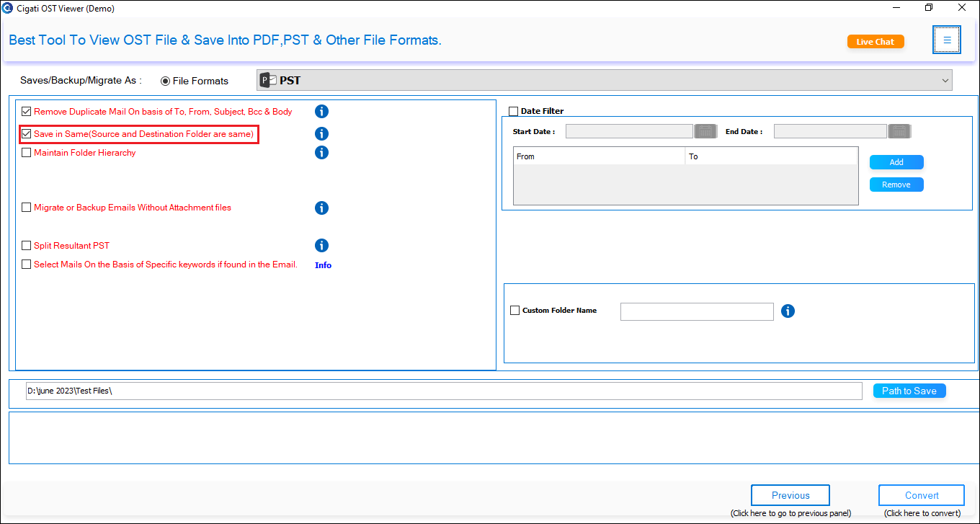
Task: Go back with the Previous button
Action: pyautogui.click(x=790, y=495)
